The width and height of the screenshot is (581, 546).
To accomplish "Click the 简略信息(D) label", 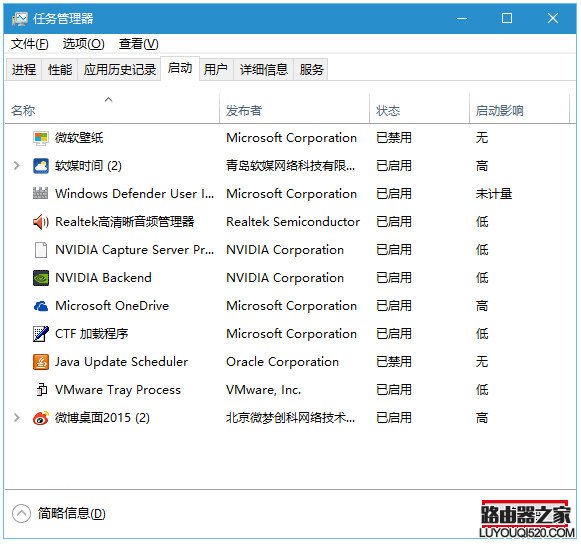I will [72, 513].
